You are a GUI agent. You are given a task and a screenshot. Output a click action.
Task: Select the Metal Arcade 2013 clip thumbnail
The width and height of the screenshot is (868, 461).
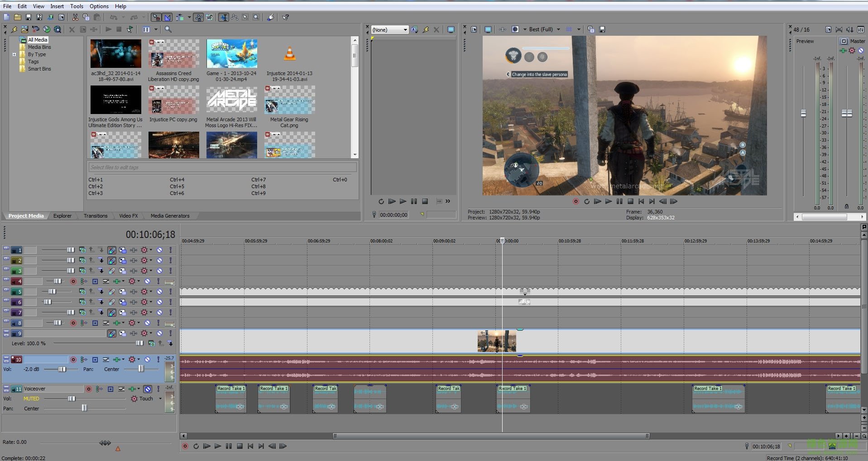click(x=232, y=100)
